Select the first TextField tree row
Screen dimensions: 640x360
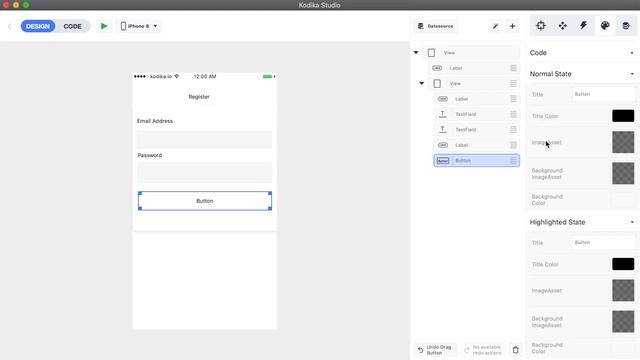point(477,114)
